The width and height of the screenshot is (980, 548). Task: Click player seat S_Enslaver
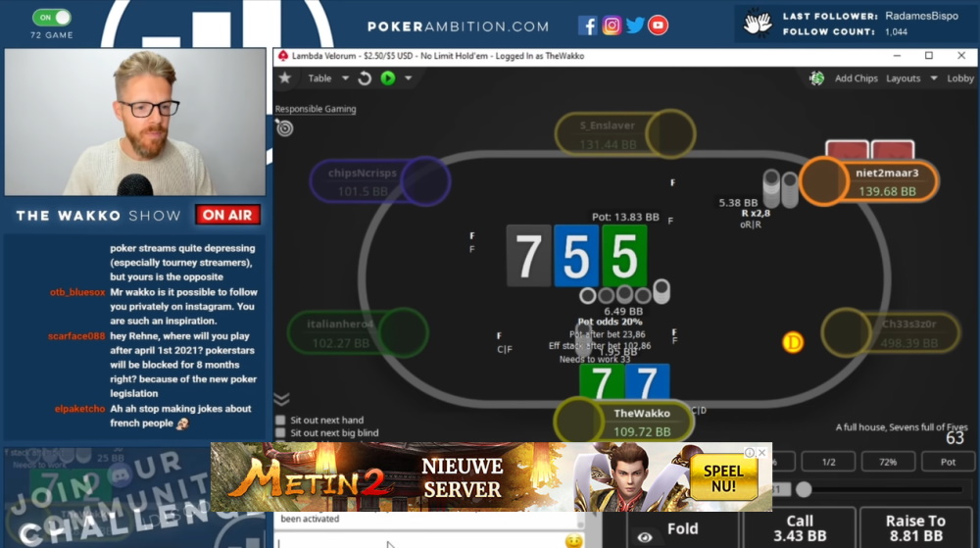[625, 133]
